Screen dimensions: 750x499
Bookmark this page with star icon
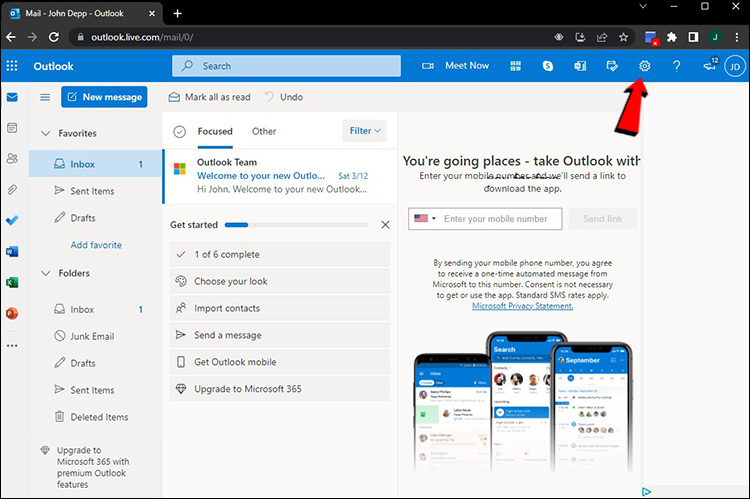coord(623,37)
